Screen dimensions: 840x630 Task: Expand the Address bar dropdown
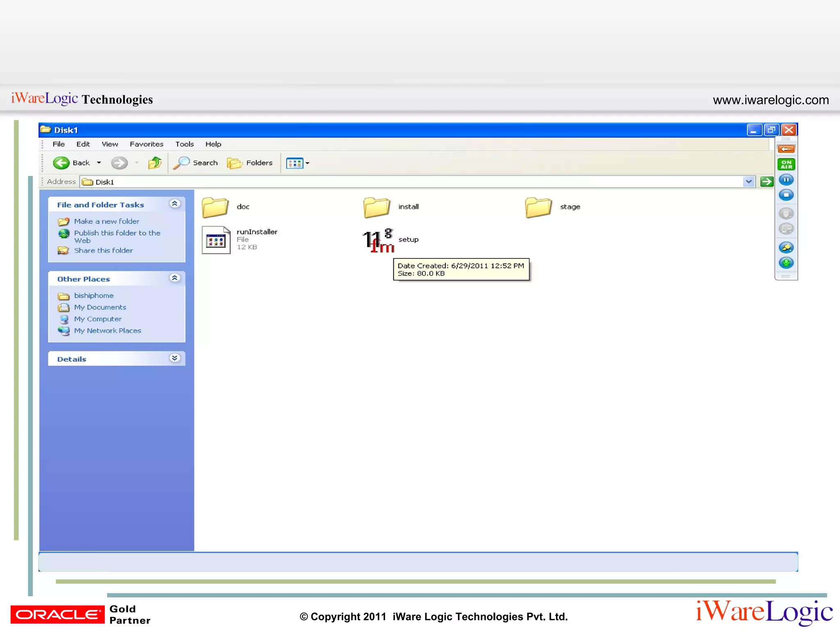click(x=749, y=181)
